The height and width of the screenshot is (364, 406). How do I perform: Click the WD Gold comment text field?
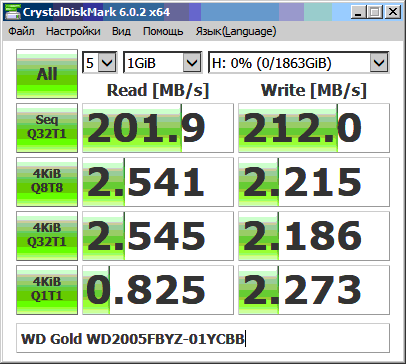pos(203,338)
